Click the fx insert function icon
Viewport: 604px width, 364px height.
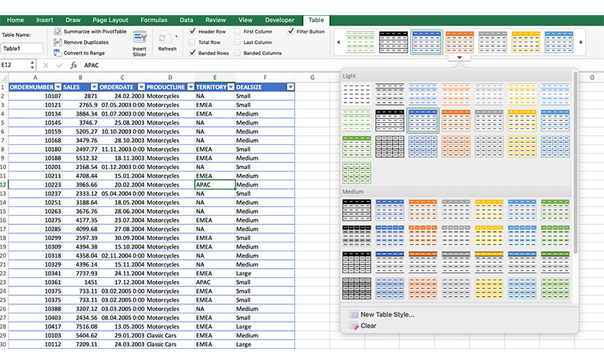point(73,66)
